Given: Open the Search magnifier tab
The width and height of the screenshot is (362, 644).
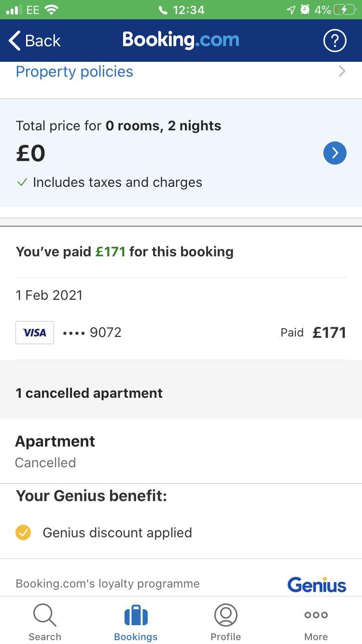Looking at the screenshot, I should [45, 615].
